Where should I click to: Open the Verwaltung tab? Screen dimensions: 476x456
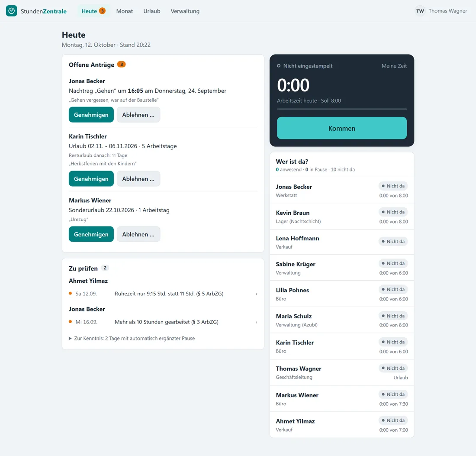tap(185, 11)
